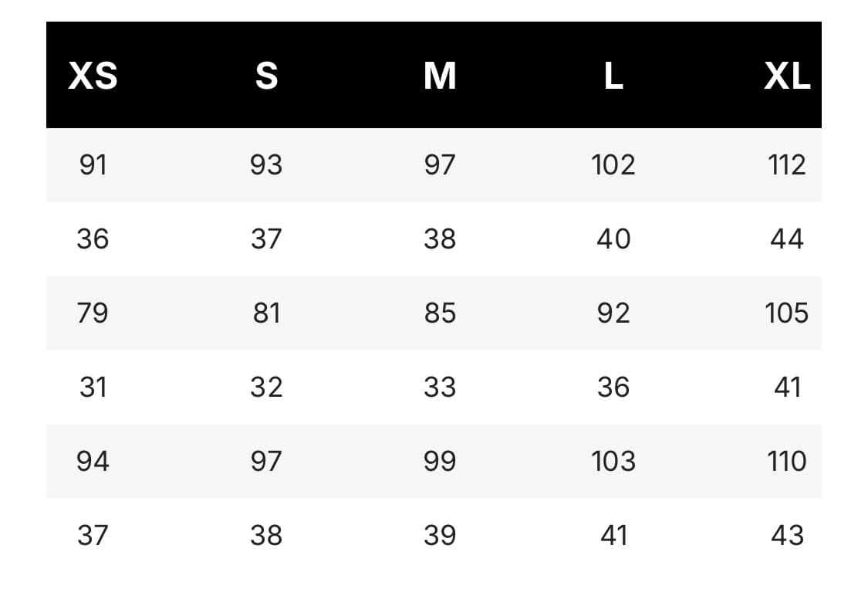Click the M size header
This screenshot has width=868, height=606.
pyautogui.click(x=440, y=76)
